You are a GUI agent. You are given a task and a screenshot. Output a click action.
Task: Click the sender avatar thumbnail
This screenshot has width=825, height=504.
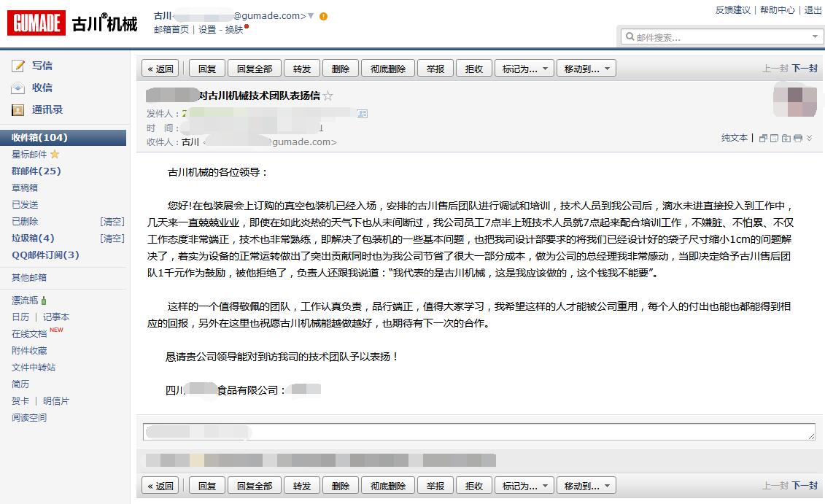[x=795, y=101]
